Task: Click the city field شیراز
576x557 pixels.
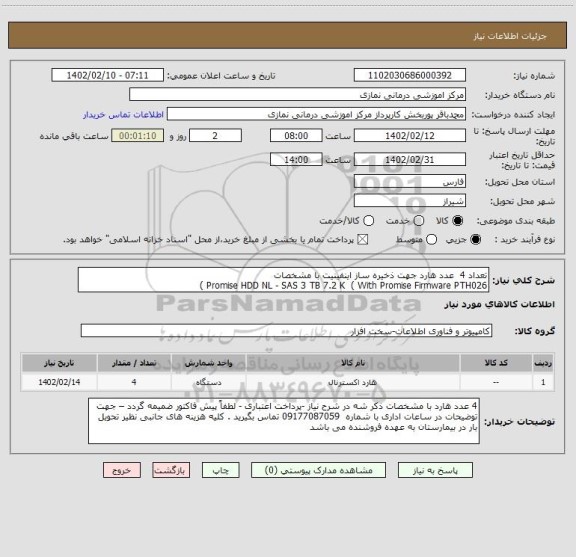Action: click(410, 201)
